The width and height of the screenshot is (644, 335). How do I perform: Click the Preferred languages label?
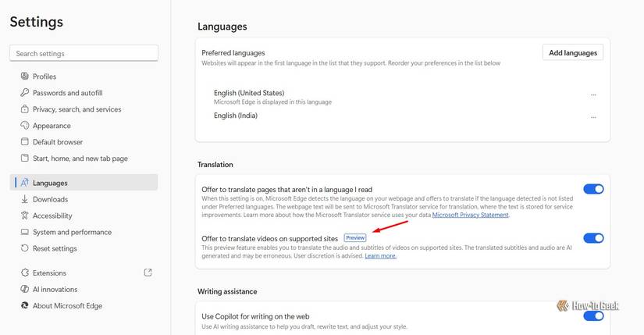[x=233, y=52]
